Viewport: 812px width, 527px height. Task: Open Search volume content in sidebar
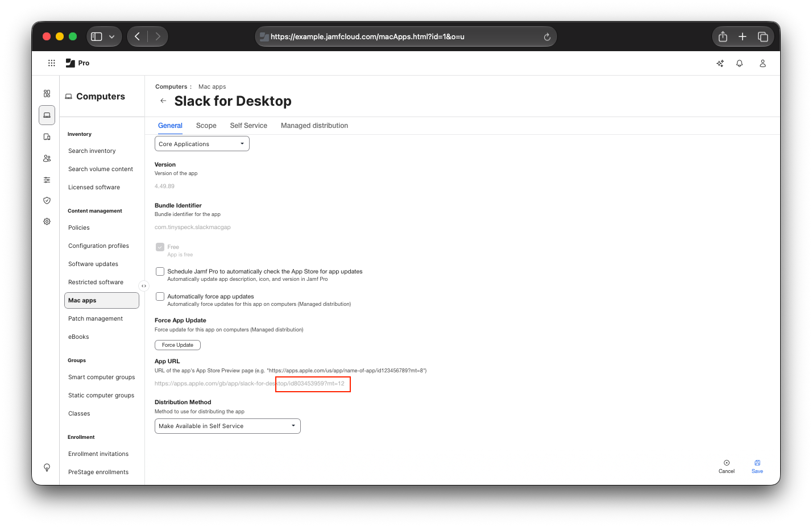coord(101,169)
